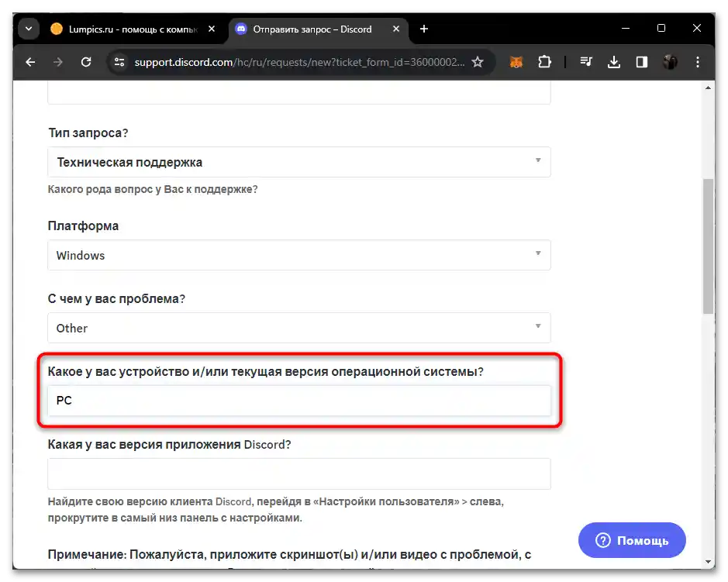
Task: Open a new tab with the plus button
Action: tap(423, 29)
